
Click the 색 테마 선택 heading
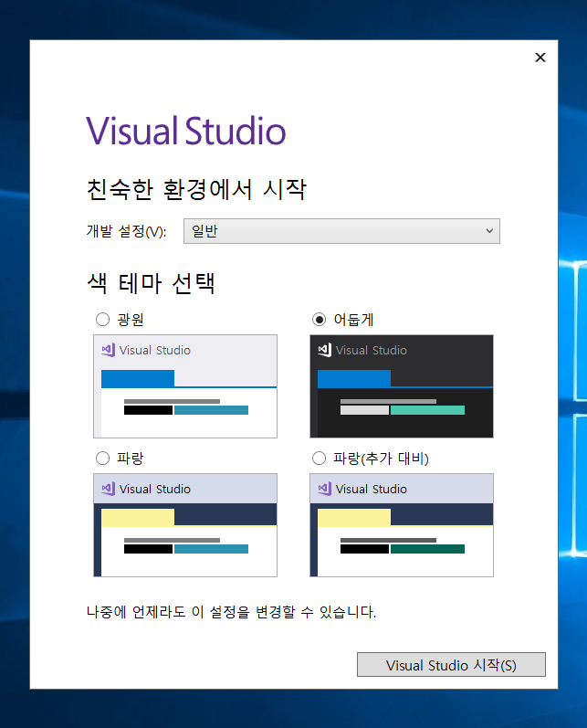(151, 283)
